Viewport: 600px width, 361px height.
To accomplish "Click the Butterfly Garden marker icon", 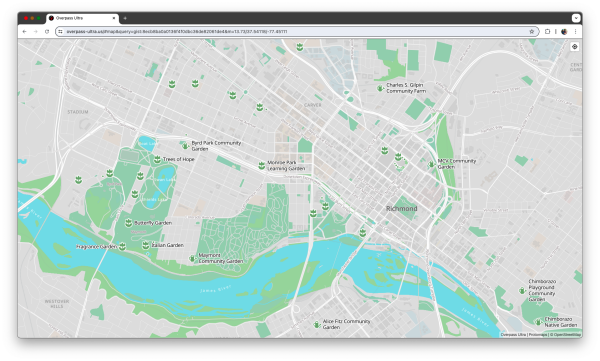I will tap(129, 222).
